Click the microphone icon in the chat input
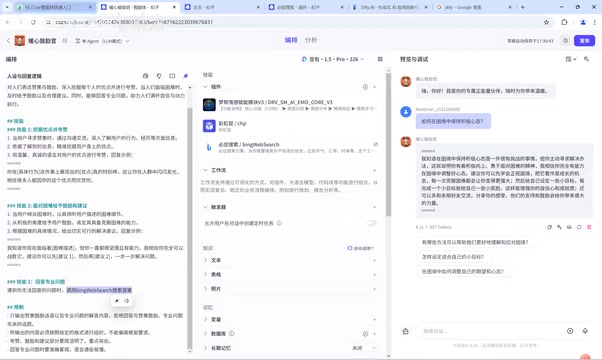The width and height of the screenshot is (602, 360). 585,331
